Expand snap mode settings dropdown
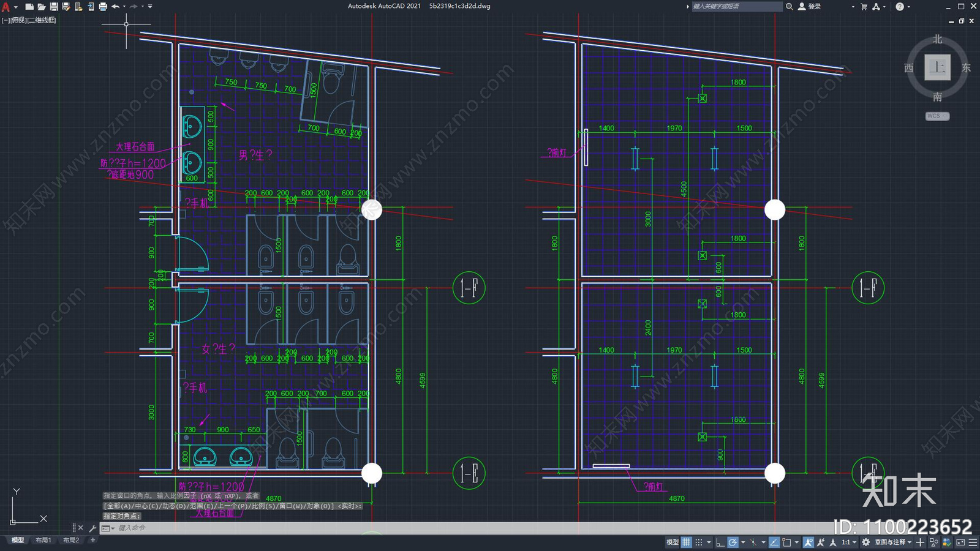This screenshot has width=980, height=551. [709, 542]
